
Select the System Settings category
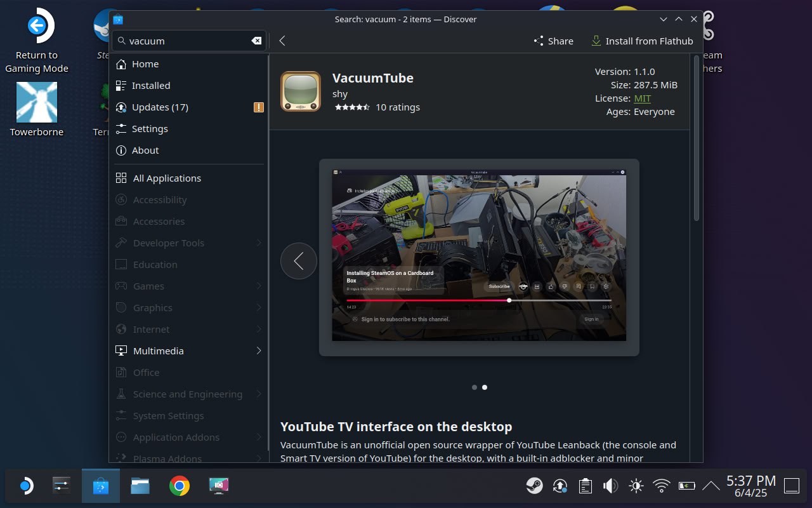coord(189,416)
